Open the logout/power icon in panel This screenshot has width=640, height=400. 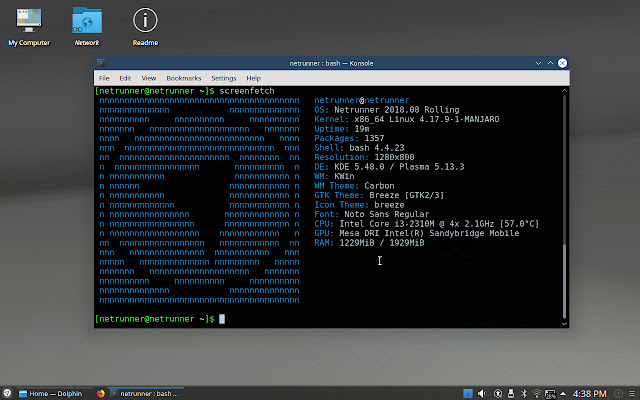click(619, 393)
